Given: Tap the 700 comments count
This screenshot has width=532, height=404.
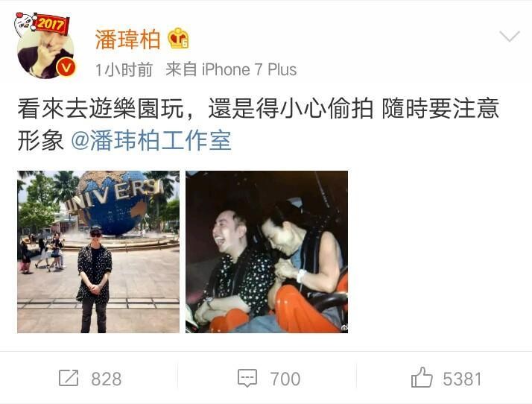Looking at the screenshot, I should coord(285,379).
